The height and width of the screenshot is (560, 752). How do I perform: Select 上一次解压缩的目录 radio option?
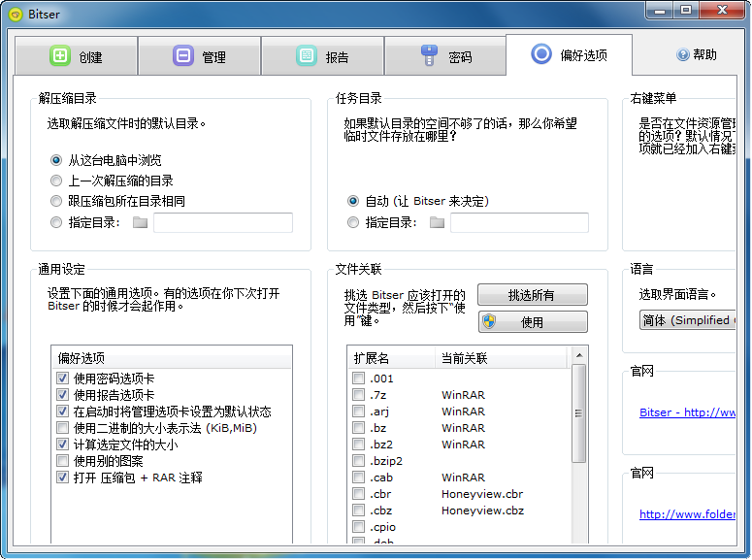click(x=55, y=181)
